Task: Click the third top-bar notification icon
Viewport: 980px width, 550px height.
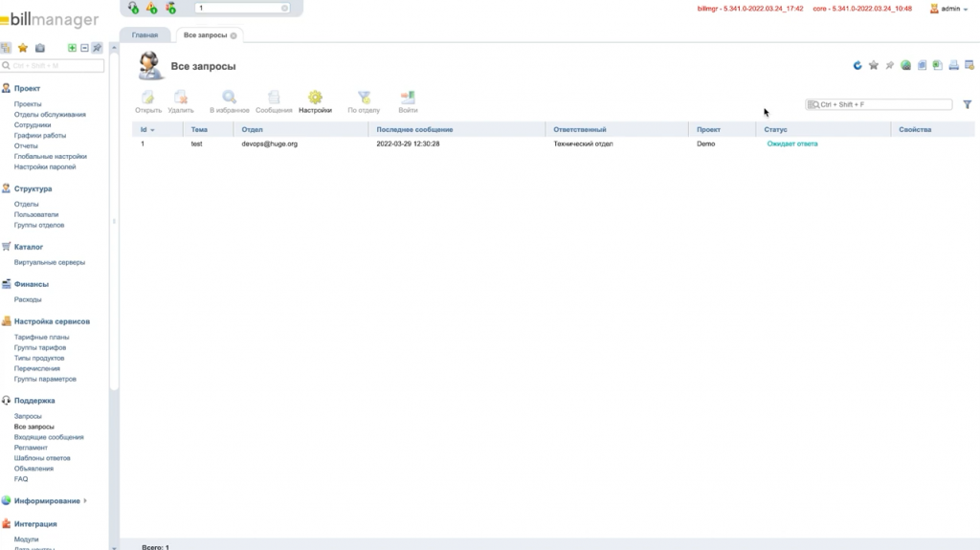Action: (x=170, y=8)
